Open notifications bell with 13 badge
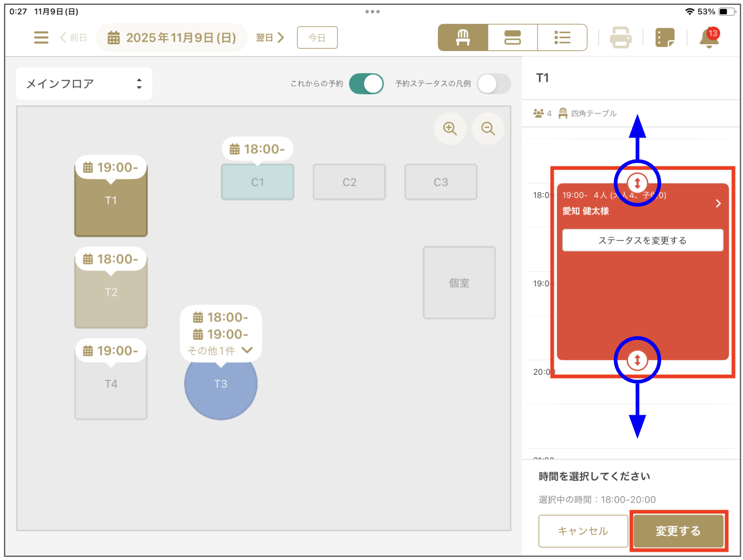The height and width of the screenshot is (560, 743). [709, 37]
